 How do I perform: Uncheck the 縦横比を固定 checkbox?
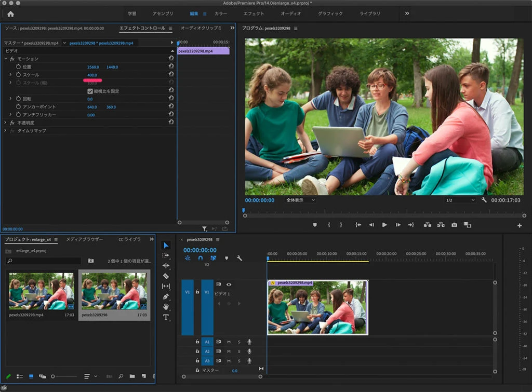coord(90,91)
